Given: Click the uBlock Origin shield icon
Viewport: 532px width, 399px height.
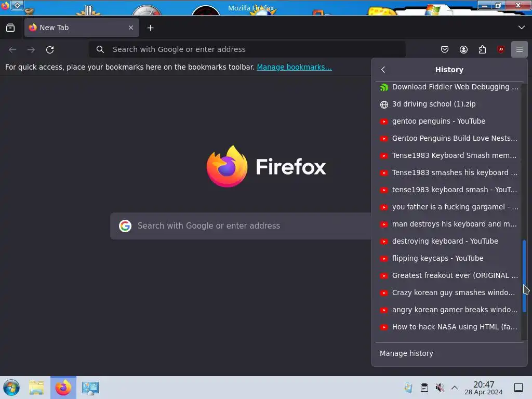Looking at the screenshot, I should (501, 49).
